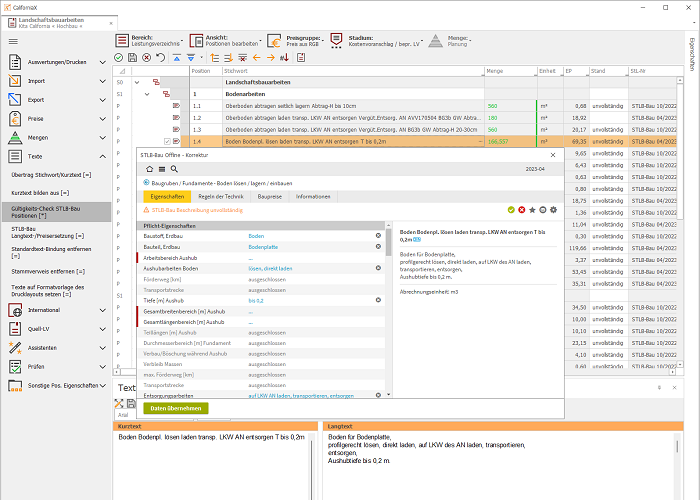The image size is (700, 500).
Task: Click the Boden value link of Baustoff, Erdbau
Action: 256,236
